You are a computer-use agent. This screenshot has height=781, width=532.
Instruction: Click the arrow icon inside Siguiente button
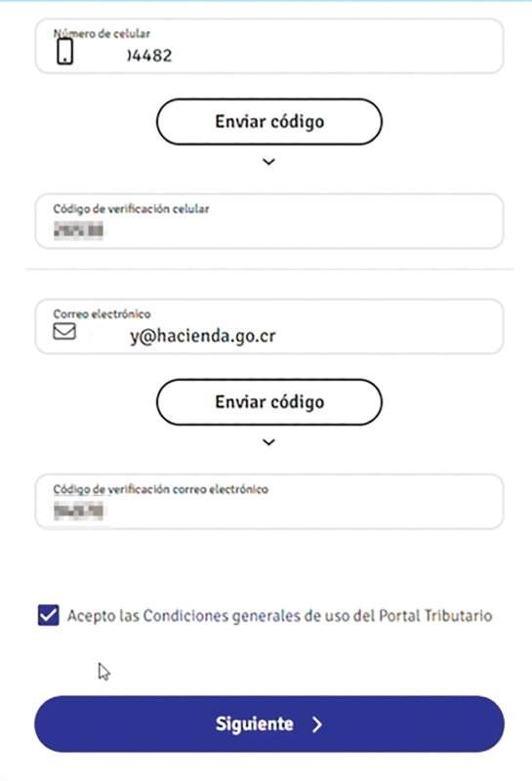pyautogui.click(x=317, y=724)
